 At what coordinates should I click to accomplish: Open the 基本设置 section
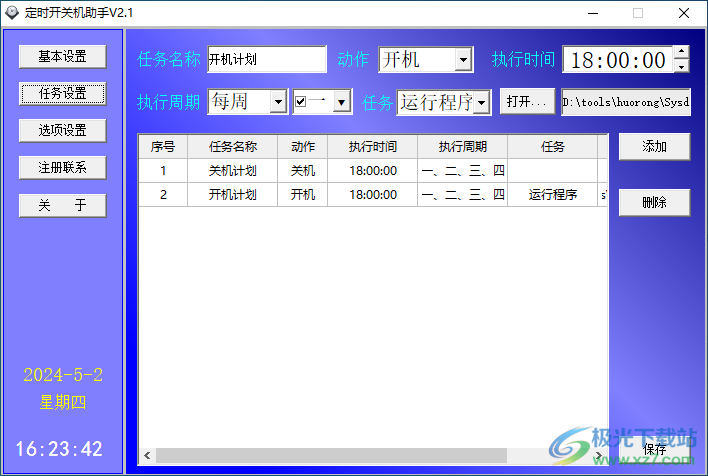62,56
